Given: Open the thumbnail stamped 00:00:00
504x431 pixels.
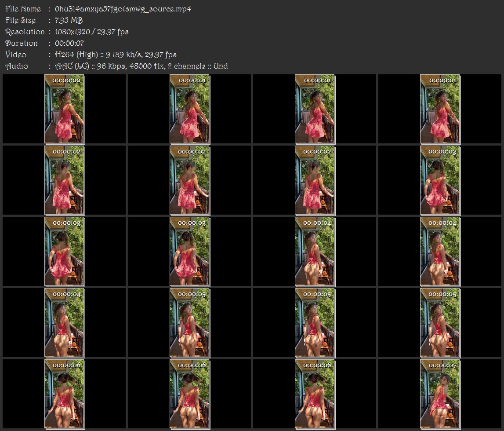Looking at the screenshot, I should [64, 109].
